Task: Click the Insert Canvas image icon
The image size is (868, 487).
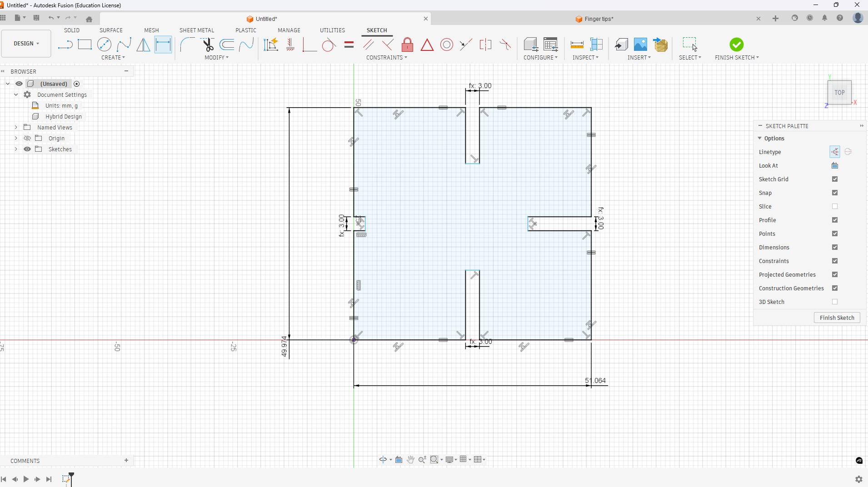Action: (640, 45)
